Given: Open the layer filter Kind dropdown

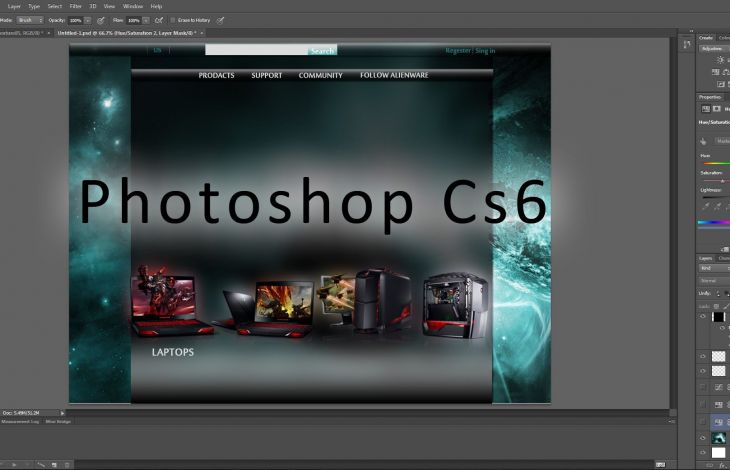Looking at the screenshot, I should point(714,269).
